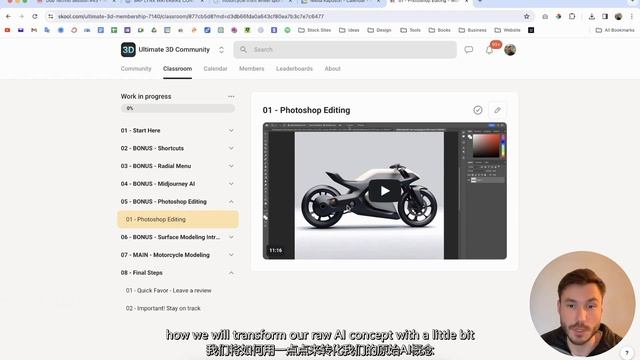
Task: Expand 07 - MAIN - Motorcycle Modeling section
Action: pos(231,255)
